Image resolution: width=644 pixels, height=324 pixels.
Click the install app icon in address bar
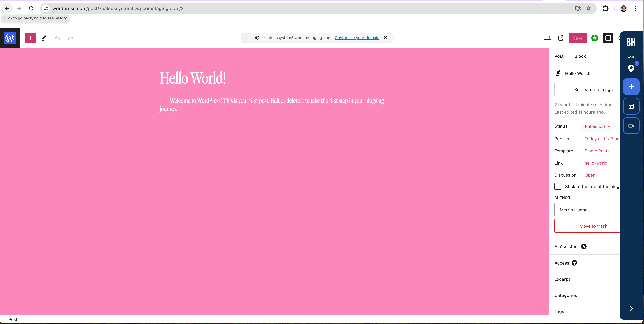(x=578, y=8)
